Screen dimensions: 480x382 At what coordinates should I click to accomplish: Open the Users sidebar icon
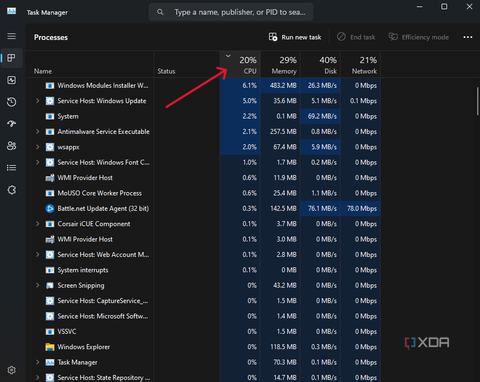pyautogui.click(x=11, y=146)
